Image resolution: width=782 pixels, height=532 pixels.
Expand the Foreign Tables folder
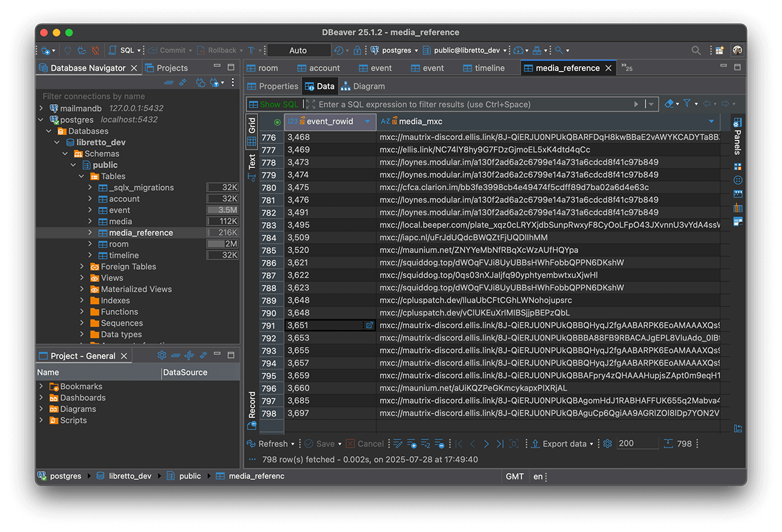tap(82, 267)
